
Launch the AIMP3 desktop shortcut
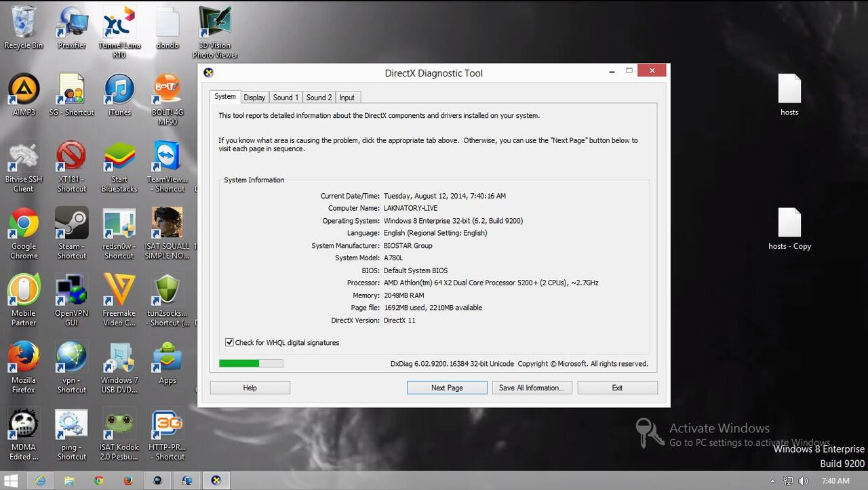24,95
